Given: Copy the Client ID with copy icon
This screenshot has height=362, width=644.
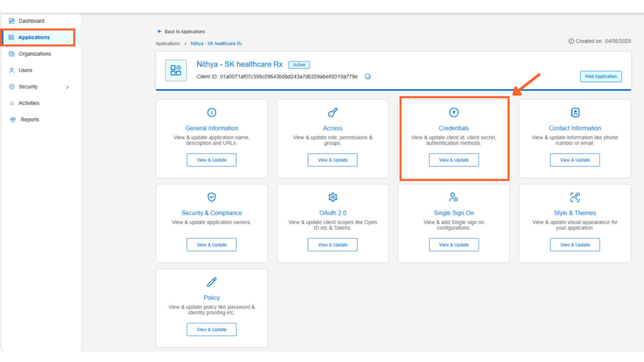Looking at the screenshot, I should [368, 76].
